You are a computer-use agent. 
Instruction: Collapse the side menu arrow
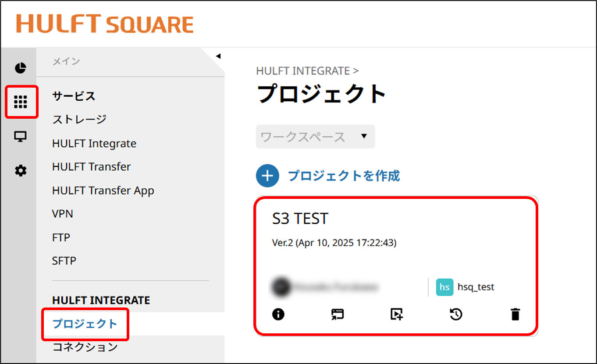pos(218,56)
